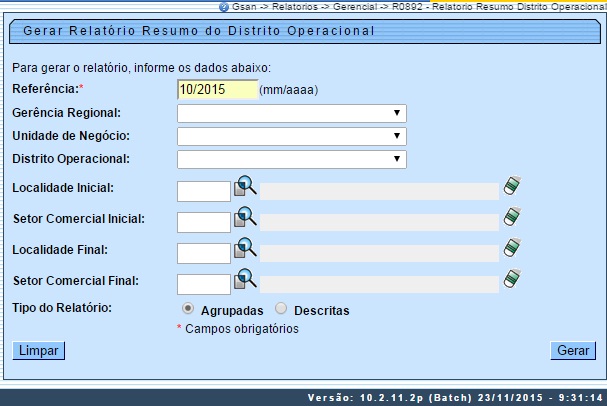Open search for Setor Comercial Final
This screenshot has height=406, width=607.
245,280
